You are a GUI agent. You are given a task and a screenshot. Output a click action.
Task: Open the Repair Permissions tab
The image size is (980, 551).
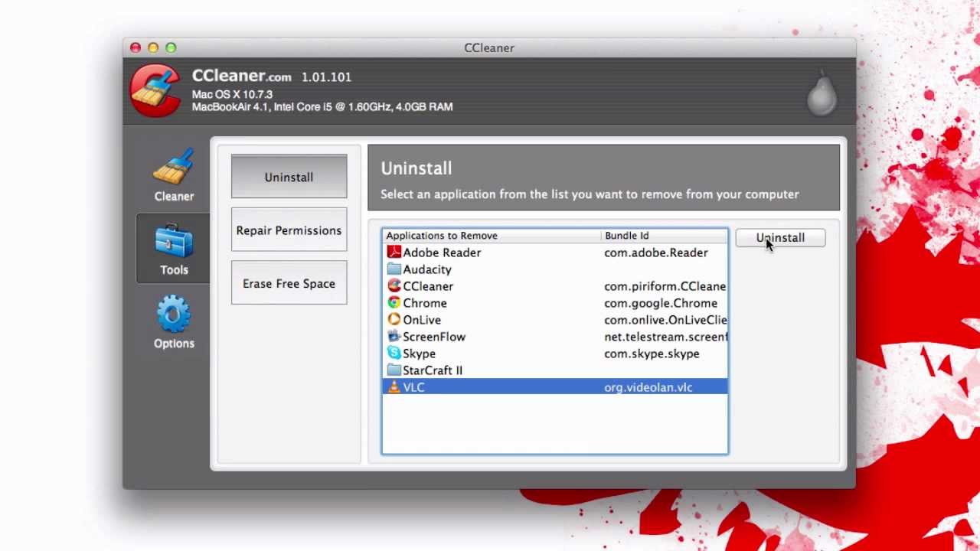289,230
